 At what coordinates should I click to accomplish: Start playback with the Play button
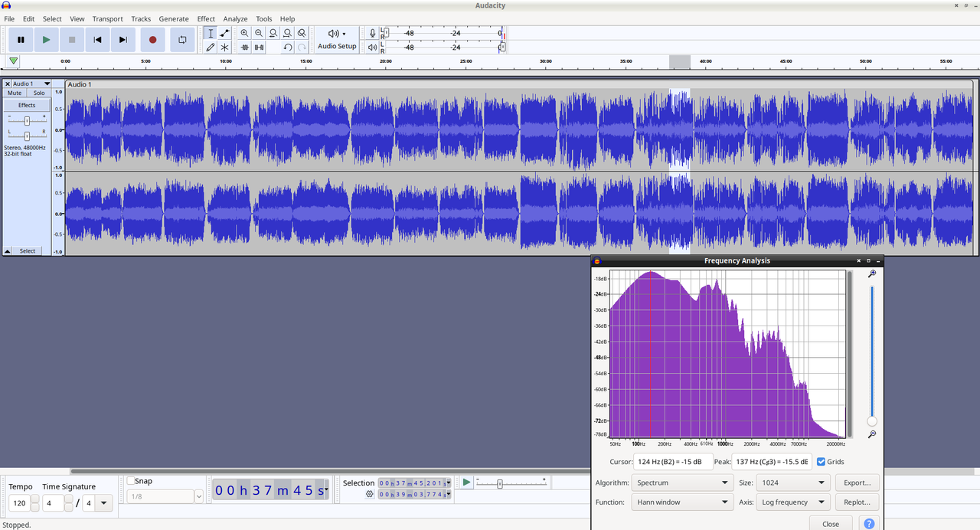46,40
